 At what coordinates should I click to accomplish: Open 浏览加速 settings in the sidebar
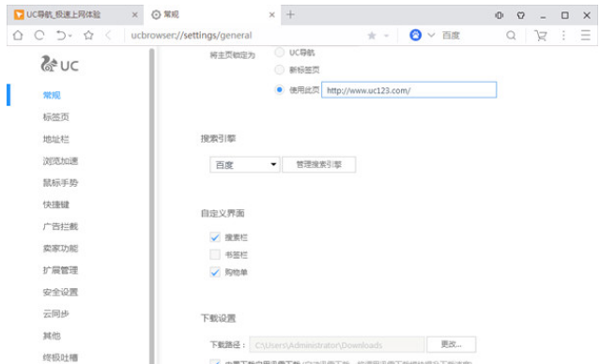coord(60,161)
